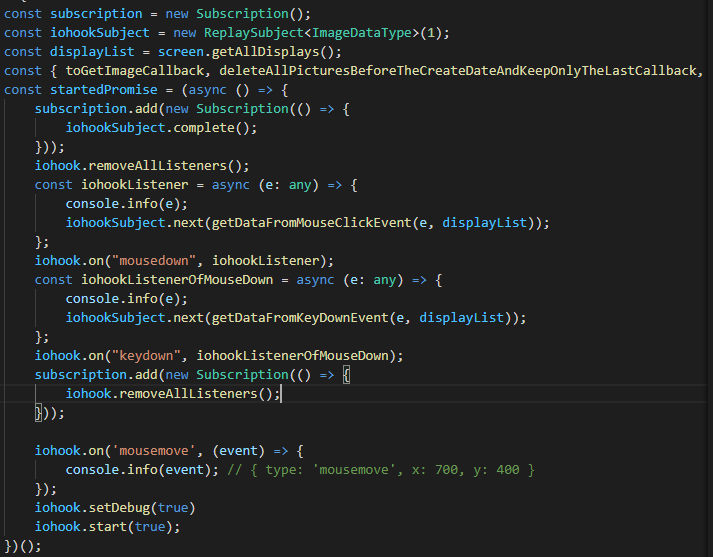713x557 pixels.
Task: Click 'const iohookListener = async' declaration name
Action: (x=135, y=185)
